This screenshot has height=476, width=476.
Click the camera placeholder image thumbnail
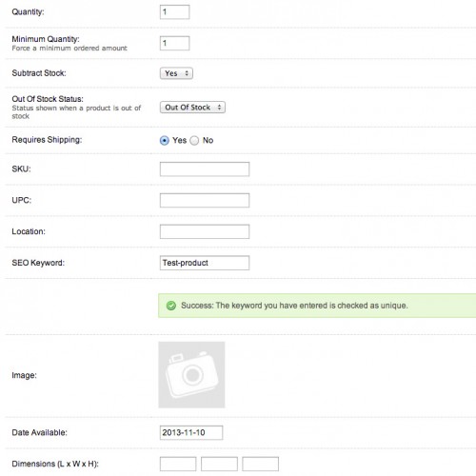click(x=191, y=375)
